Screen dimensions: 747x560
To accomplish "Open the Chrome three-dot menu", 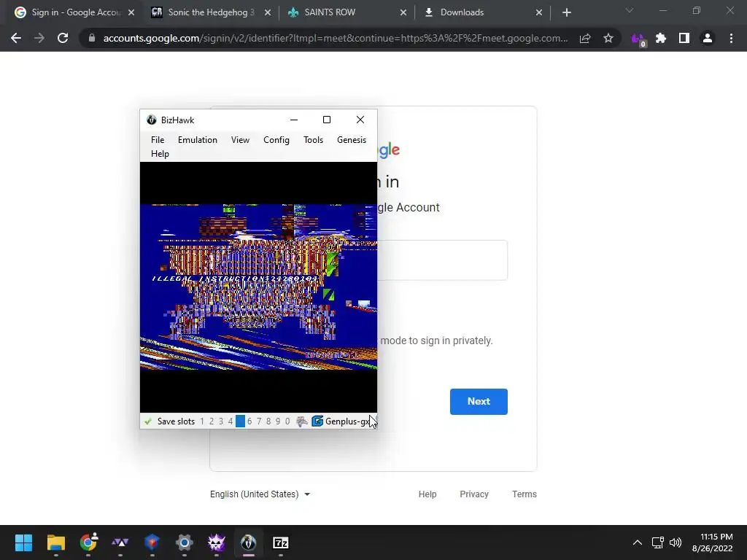I will pyautogui.click(x=731, y=38).
